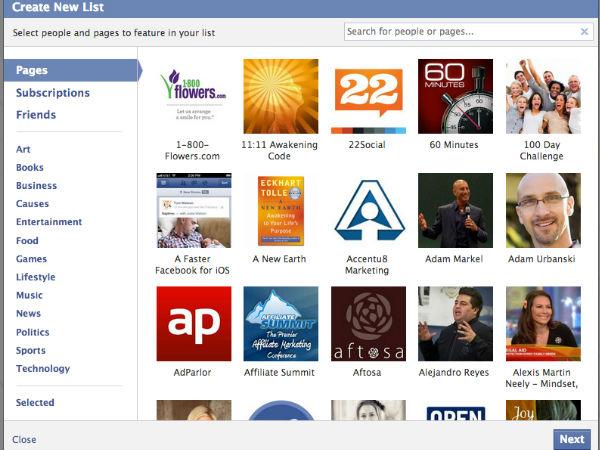The height and width of the screenshot is (450, 600).
Task: Select the A New Earth book cover
Action: pos(280,210)
